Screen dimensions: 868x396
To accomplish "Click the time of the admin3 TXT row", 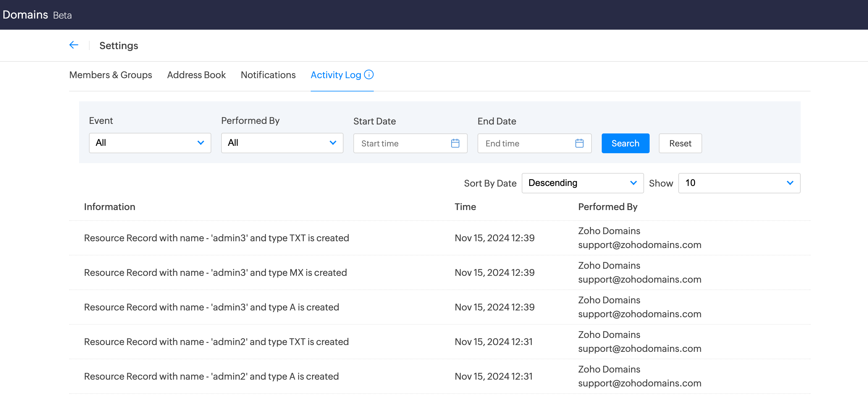I will [x=494, y=238].
